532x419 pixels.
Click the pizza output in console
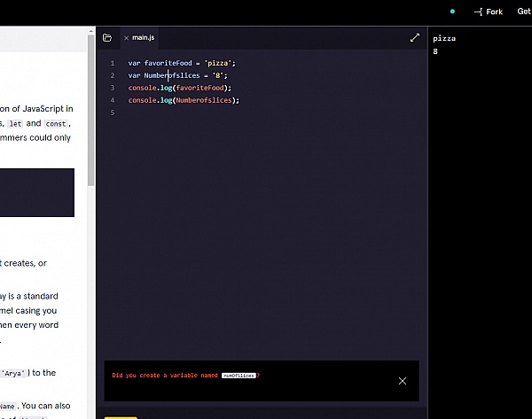(444, 39)
